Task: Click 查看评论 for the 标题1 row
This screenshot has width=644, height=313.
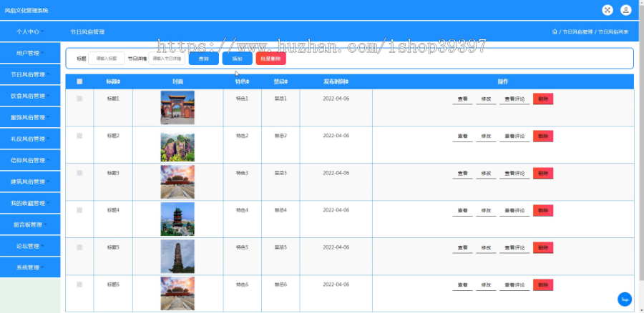Action: 514,99
